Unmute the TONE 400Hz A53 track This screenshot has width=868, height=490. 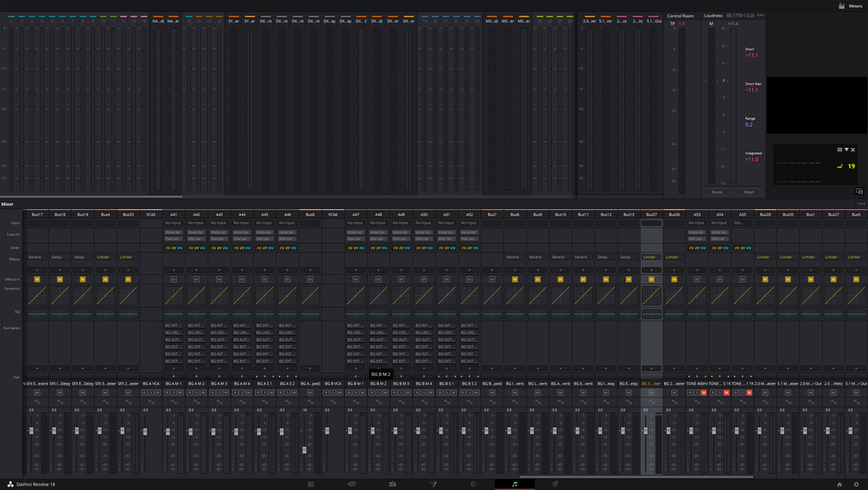pyautogui.click(x=704, y=392)
